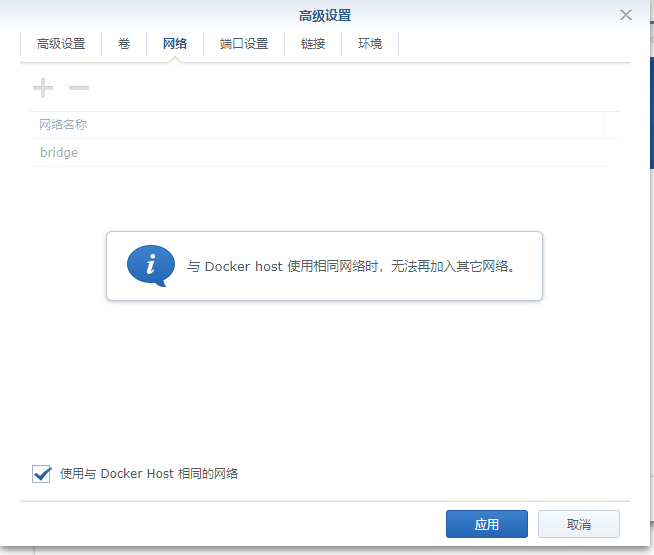Click the 高级设置 dialog title
Screen dimensions: 654x555
[x=325, y=16]
